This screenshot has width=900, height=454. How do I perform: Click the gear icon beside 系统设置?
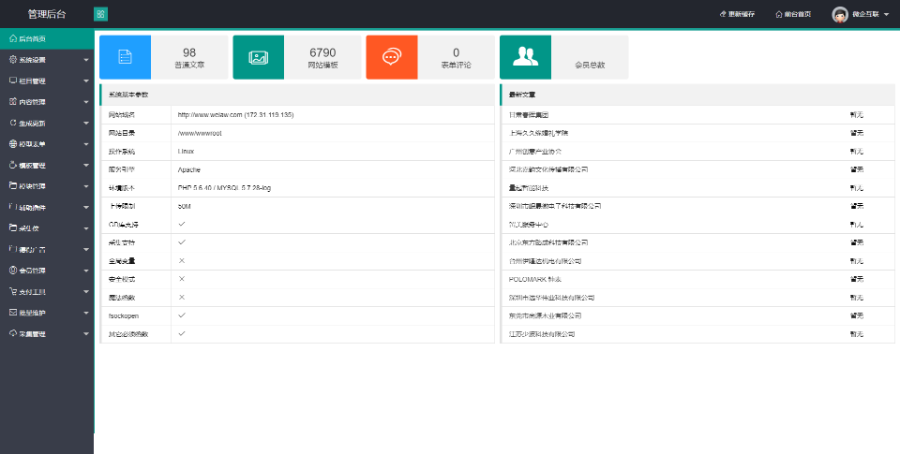(x=12, y=60)
